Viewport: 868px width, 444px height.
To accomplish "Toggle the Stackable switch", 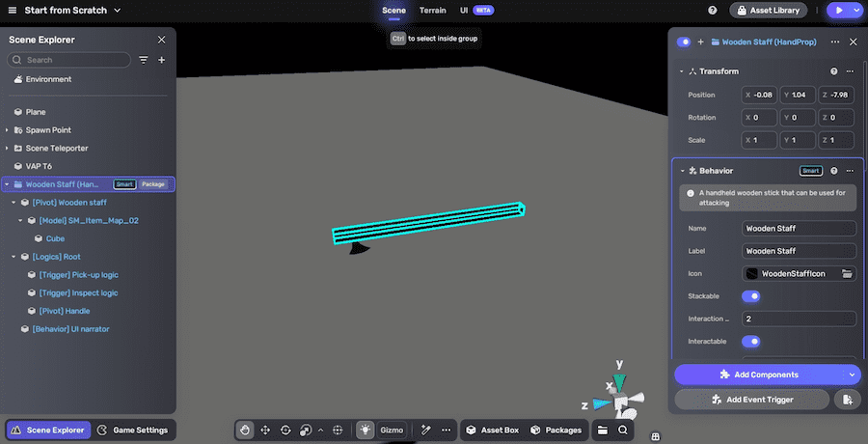I will tap(750, 296).
